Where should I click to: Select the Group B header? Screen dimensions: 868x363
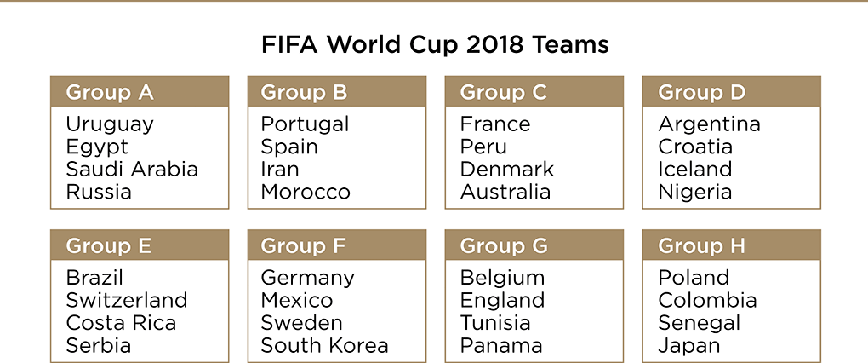coord(304,92)
